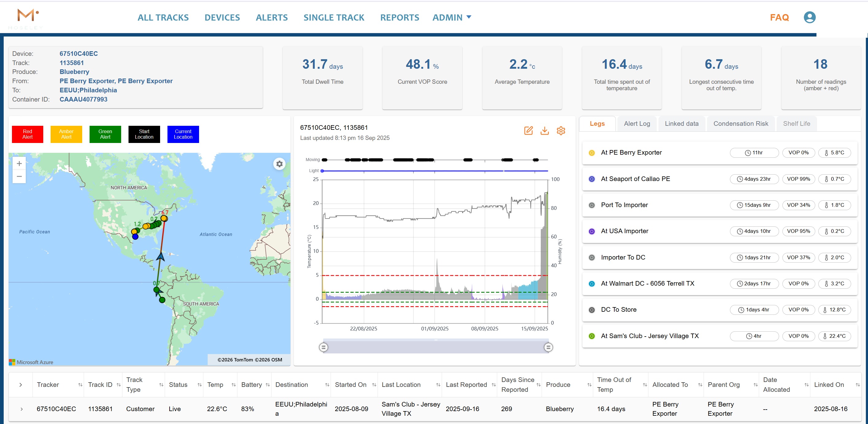Sort by Temp column arrows

coord(233,384)
